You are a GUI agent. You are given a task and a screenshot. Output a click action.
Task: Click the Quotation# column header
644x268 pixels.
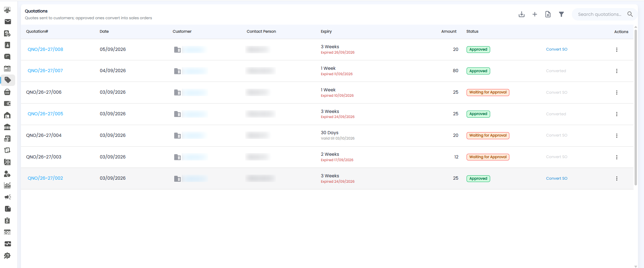coord(37,31)
